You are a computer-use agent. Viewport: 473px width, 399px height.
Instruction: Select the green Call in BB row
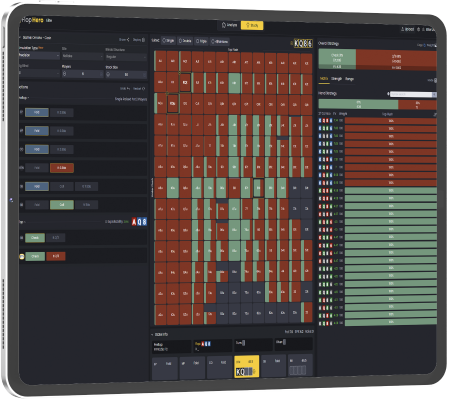point(62,205)
